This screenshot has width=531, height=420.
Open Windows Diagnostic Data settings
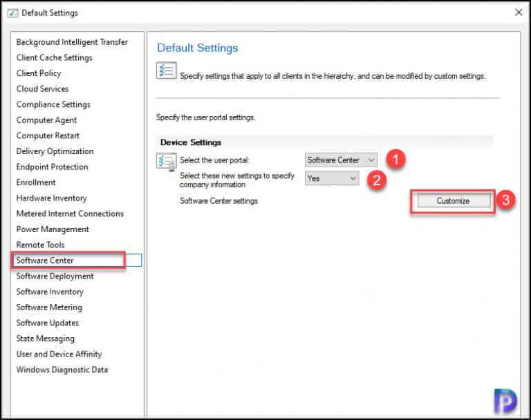coord(62,370)
